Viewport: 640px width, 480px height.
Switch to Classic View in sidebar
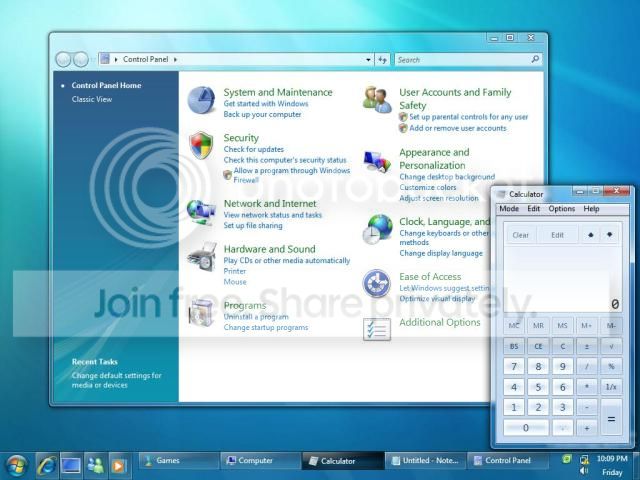click(91, 99)
